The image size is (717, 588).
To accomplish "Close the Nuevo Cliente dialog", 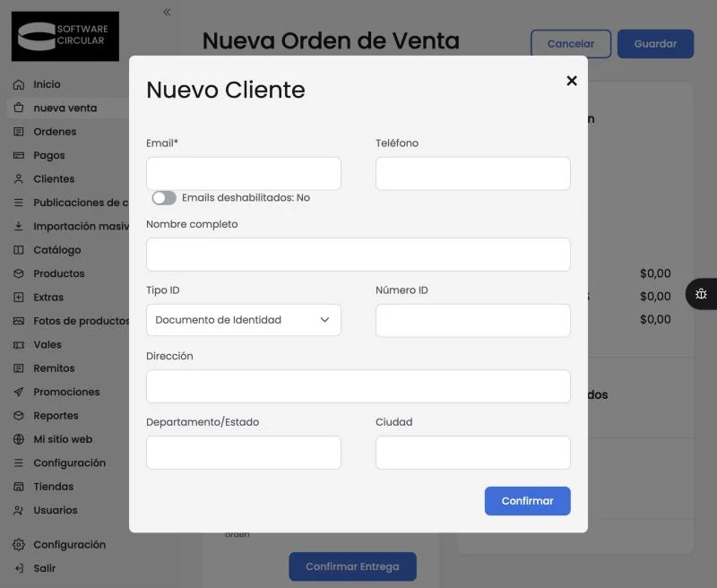I will (x=572, y=81).
